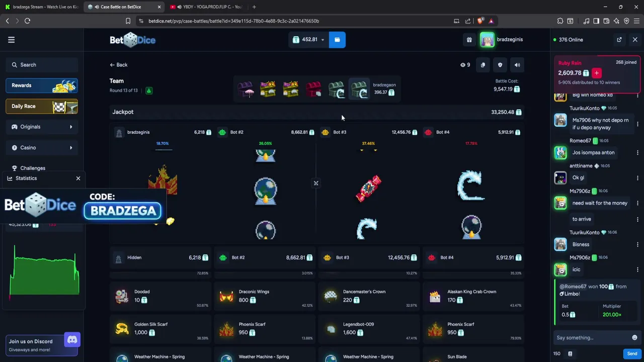The width and height of the screenshot is (644, 362).
Task: Pop out the chat panel
Action: (x=619, y=40)
